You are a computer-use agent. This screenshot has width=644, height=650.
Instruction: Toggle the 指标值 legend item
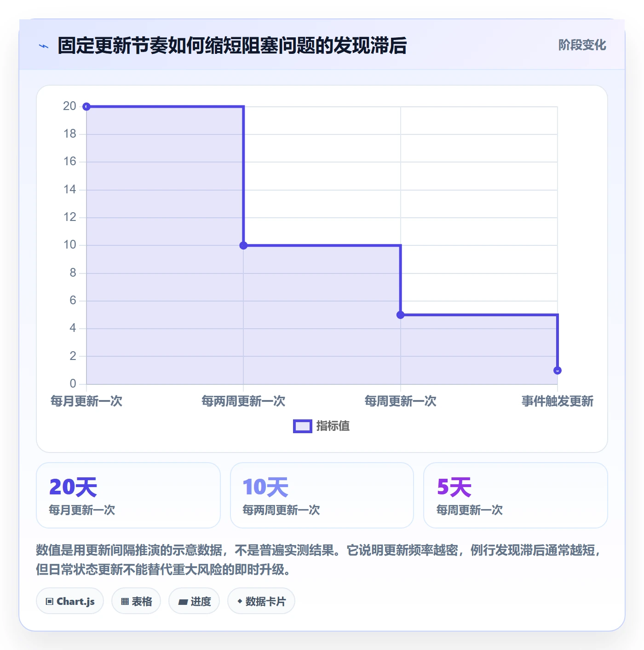pos(322,426)
